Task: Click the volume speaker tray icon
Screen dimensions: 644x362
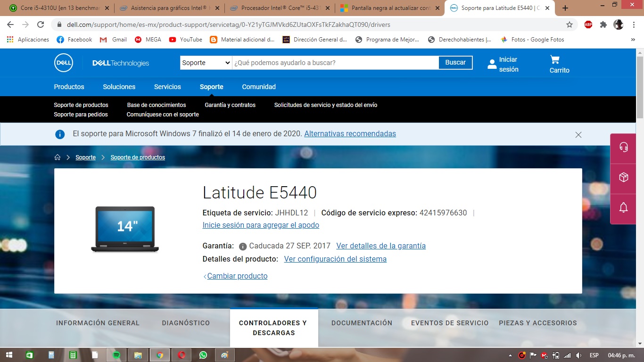Action: coord(579,355)
